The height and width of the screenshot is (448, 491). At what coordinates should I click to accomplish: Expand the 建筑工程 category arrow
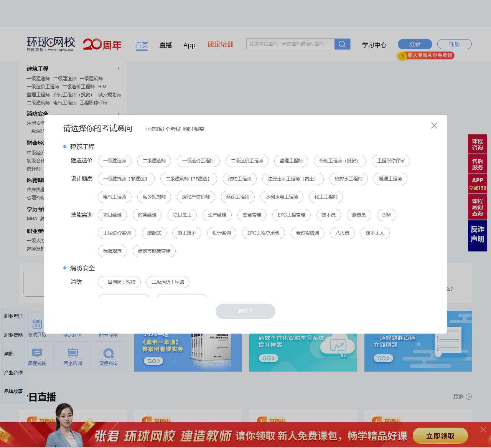[119, 68]
